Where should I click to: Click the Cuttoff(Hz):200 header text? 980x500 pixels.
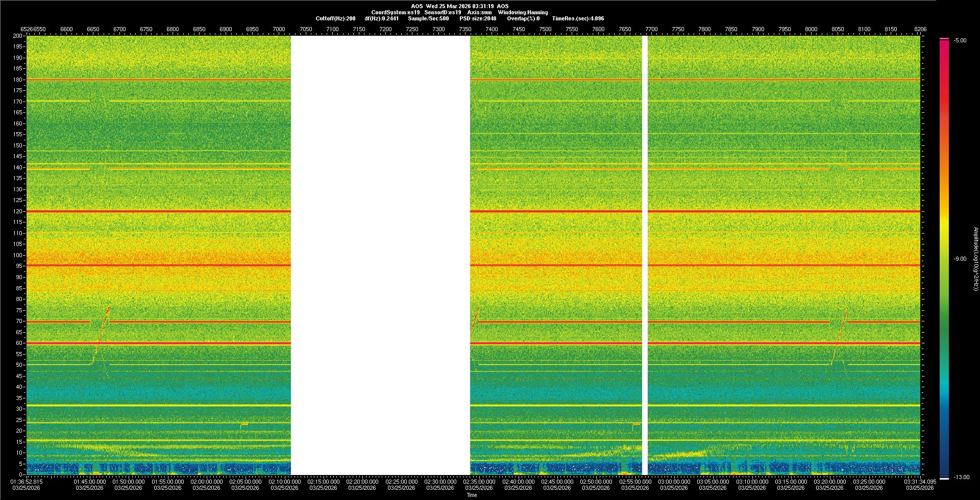[335, 18]
